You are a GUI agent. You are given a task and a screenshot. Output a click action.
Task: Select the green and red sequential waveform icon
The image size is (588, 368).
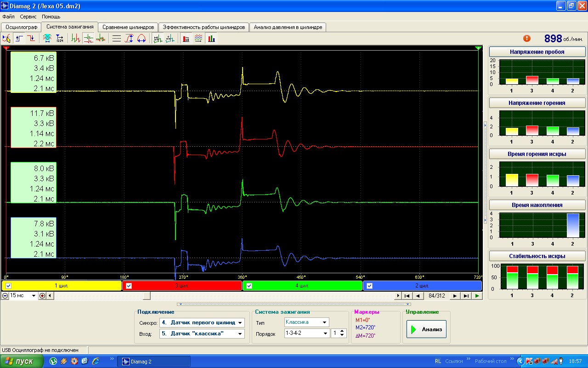(x=76, y=39)
